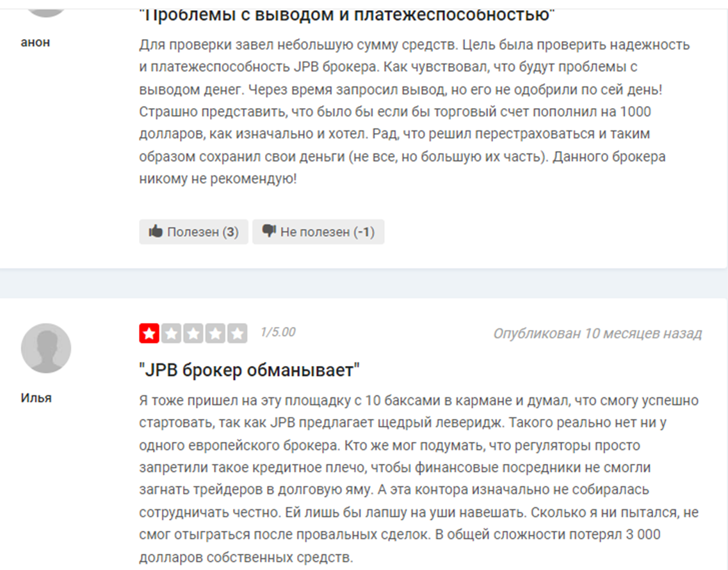This screenshot has height=570, width=728.
Task: Click the username 'анон'
Action: pyautogui.click(x=35, y=42)
